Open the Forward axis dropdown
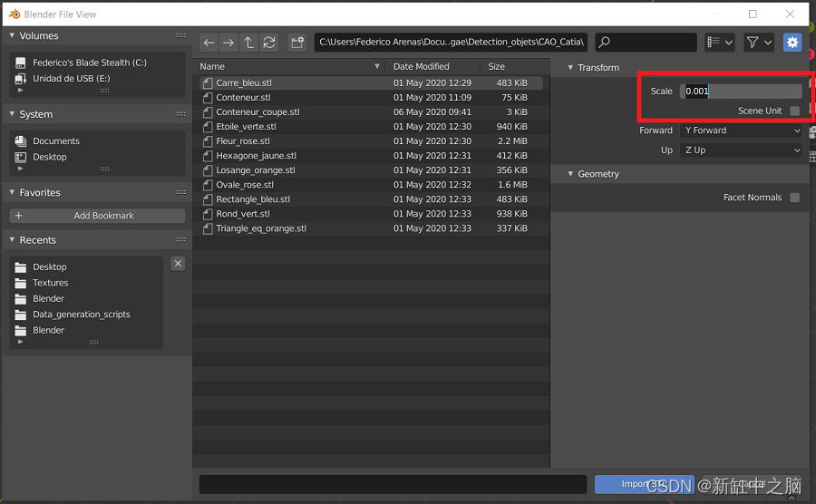Screen dimensions: 816x504 point(741,131)
